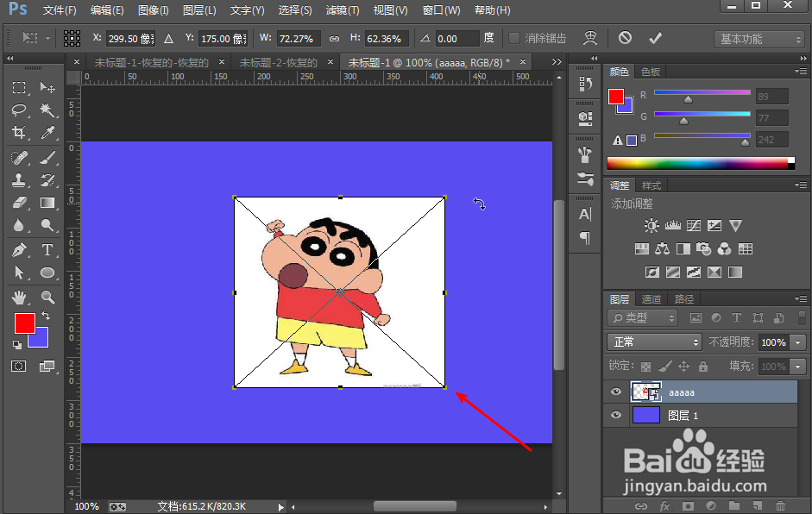Screen dimensions: 812x514
Task: Add a Curves adjustment
Action: [694, 225]
